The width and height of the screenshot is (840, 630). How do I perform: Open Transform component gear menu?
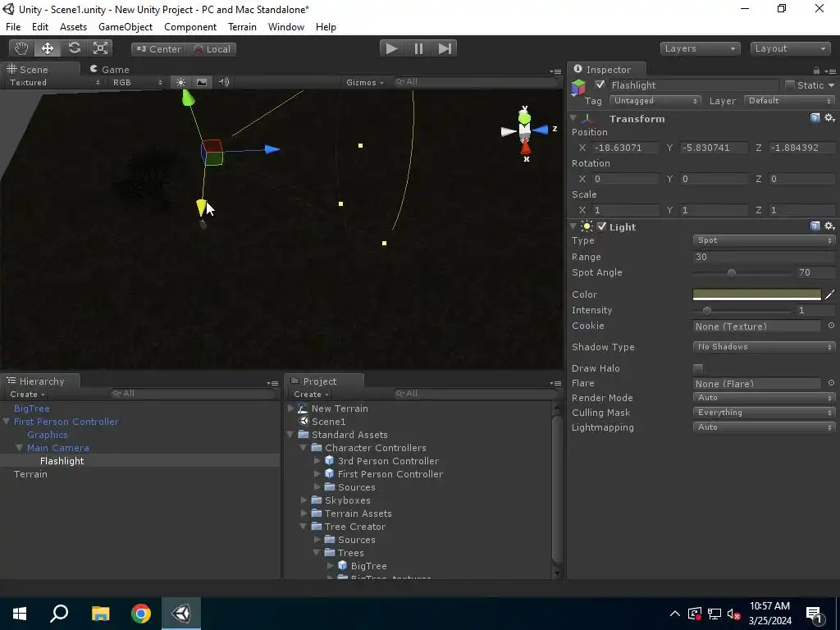click(829, 118)
